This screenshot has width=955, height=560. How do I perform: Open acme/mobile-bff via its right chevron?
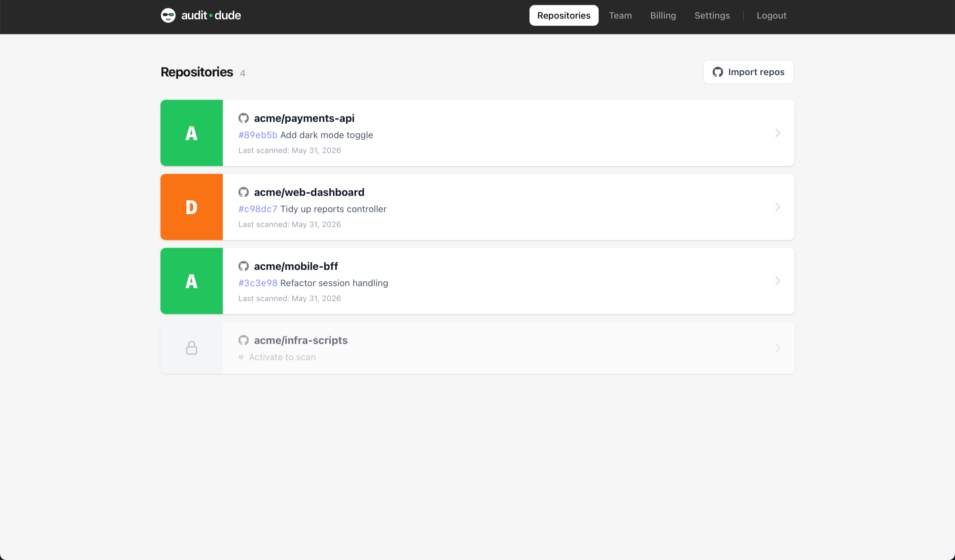(778, 281)
